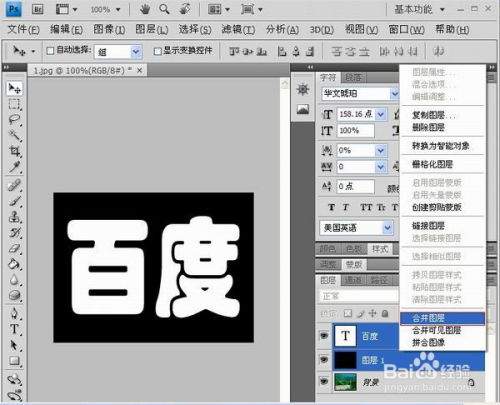Apply all caps TT style
500x405 pixels.
pyautogui.click(x=366, y=207)
